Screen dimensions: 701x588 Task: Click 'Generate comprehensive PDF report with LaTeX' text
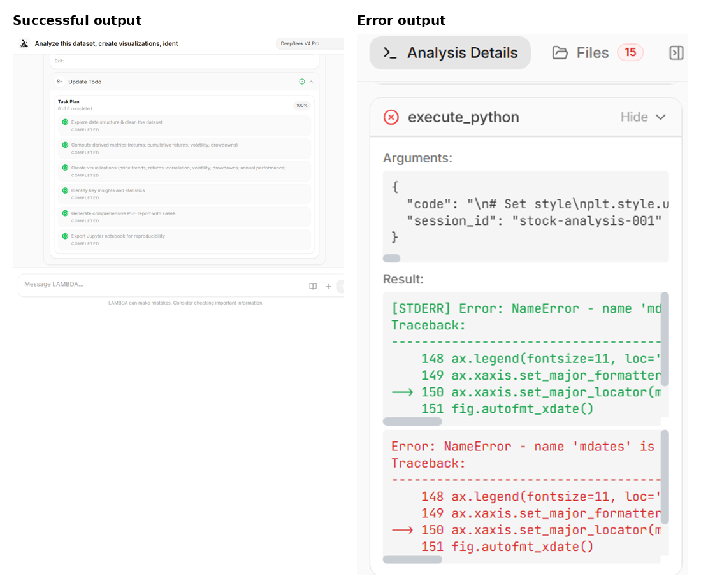tap(124, 213)
